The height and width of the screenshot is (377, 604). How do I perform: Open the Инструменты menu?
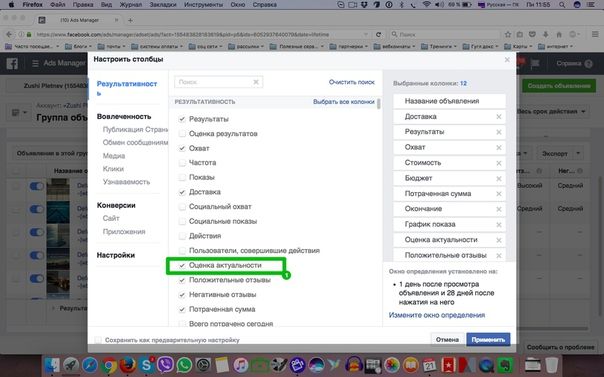[203, 5]
